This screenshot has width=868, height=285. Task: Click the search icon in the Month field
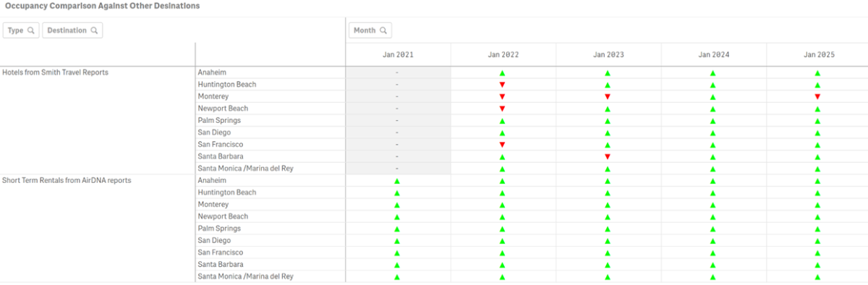[x=383, y=30]
